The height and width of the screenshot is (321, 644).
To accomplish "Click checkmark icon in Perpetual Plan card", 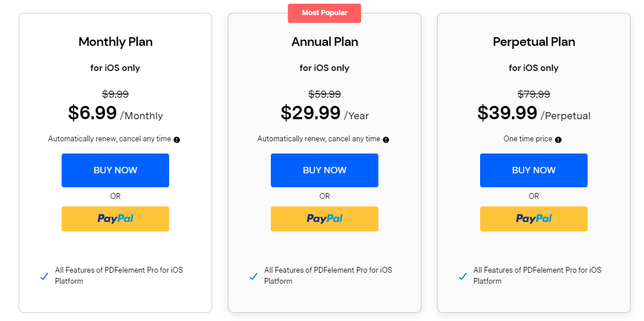I will pyautogui.click(x=463, y=276).
